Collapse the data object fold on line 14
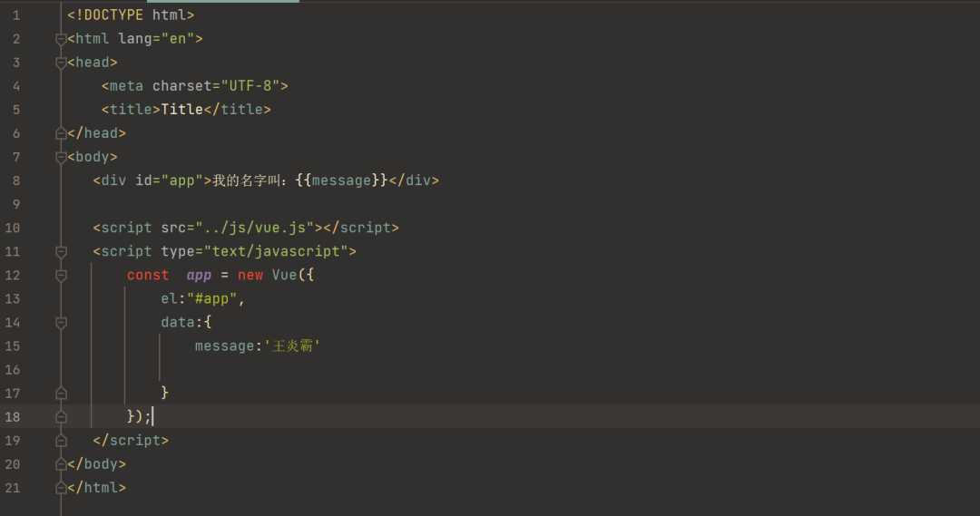The height and width of the screenshot is (516, 980). pos(61,323)
